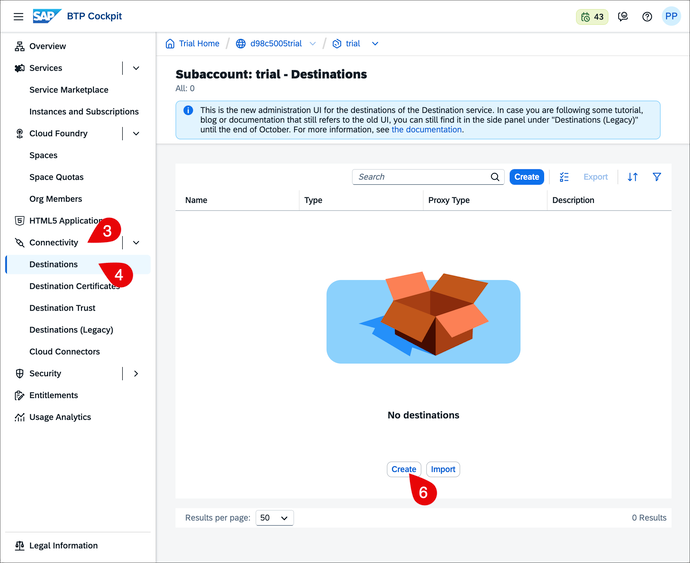Select Connectivity in side navigation
This screenshot has height=563, width=690.
[x=54, y=243]
